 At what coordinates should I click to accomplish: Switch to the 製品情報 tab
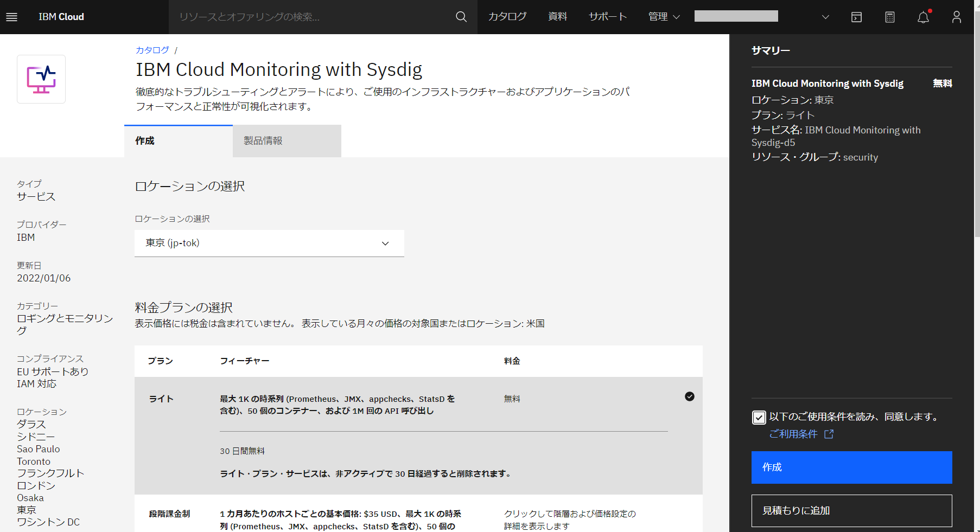(287, 141)
